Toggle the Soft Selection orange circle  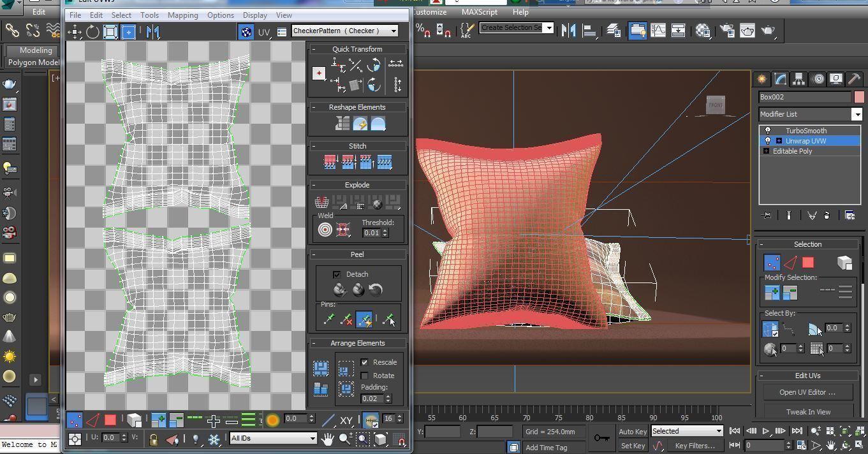[x=272, y=420]
